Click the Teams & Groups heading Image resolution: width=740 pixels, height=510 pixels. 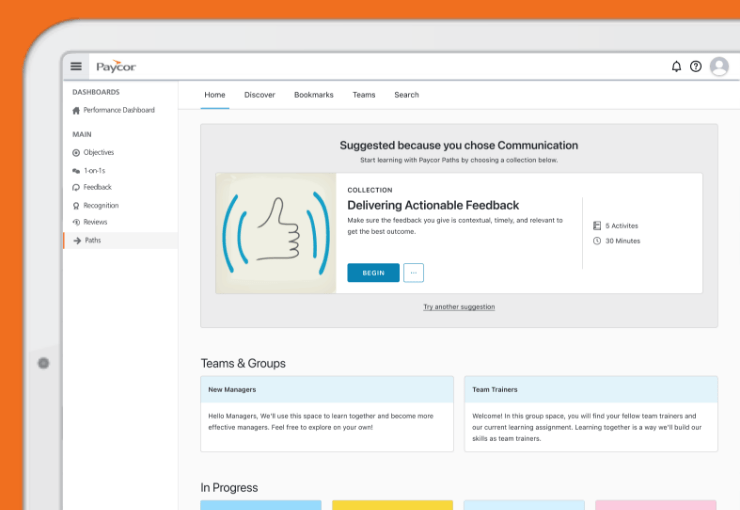[243, 363]
